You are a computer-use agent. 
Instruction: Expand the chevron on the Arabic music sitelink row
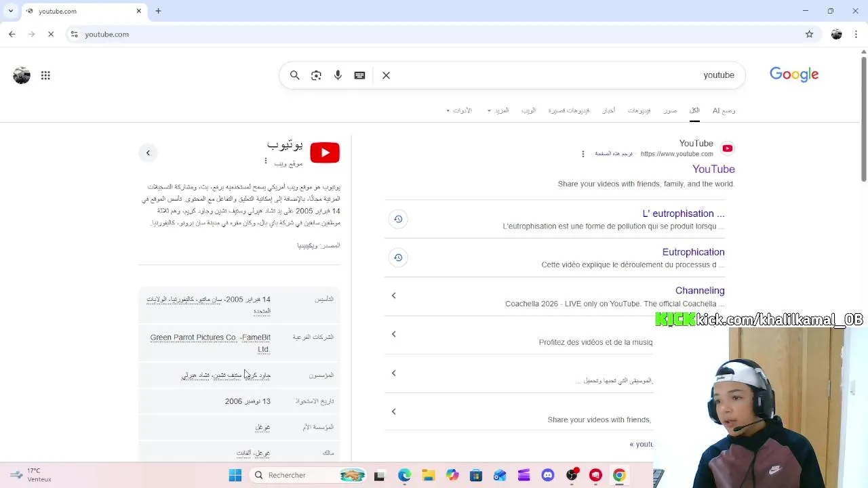click(393, 373)
